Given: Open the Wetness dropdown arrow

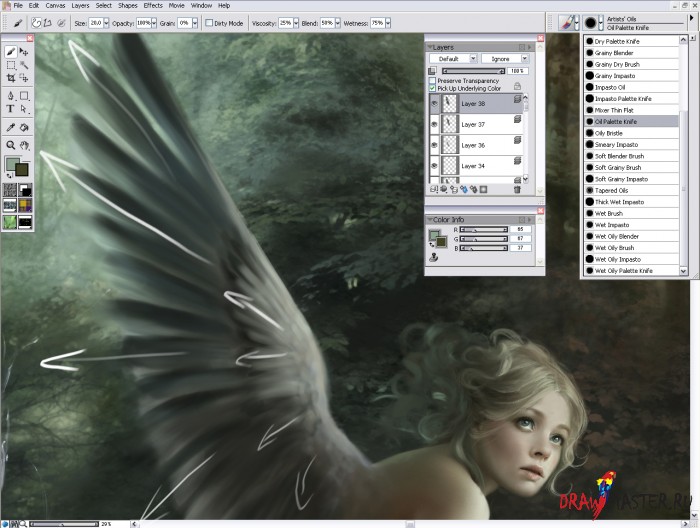Looking at the screenshot, I should pos(388,23).
